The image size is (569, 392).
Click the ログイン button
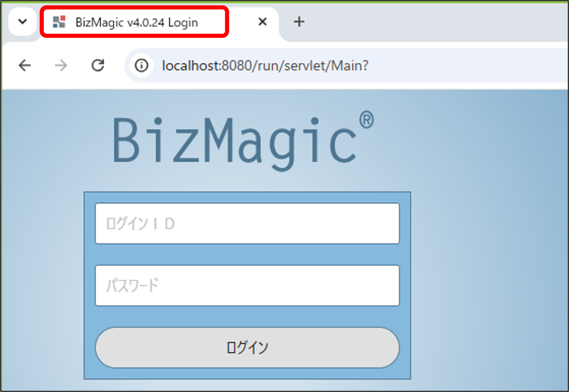(247, 348)
